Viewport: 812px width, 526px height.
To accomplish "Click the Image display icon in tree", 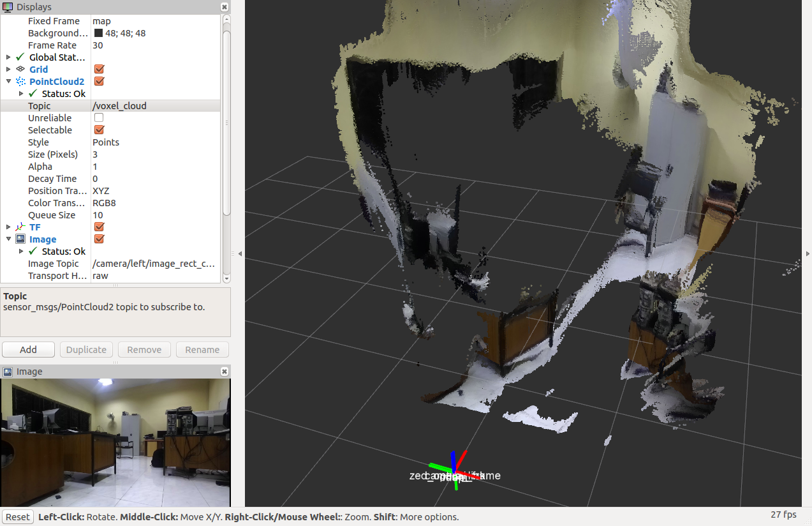I will coord(20,239).
